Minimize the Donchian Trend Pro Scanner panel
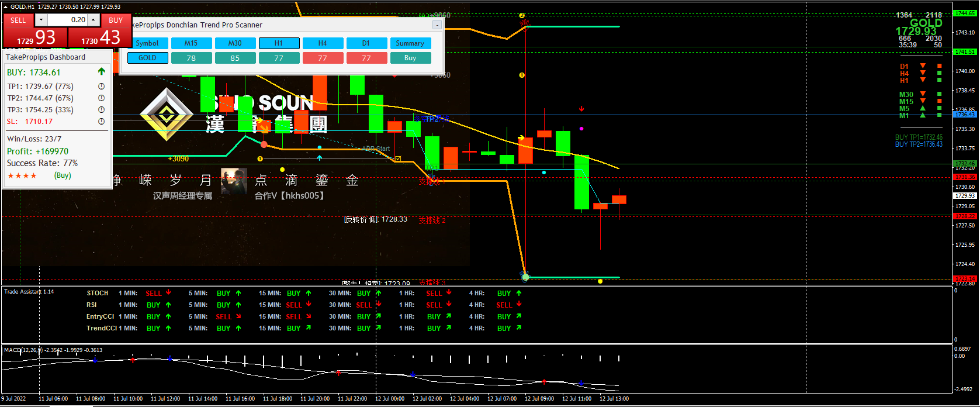Image resolution: width=980 pixels, height=407 pixels. [437, 25]
